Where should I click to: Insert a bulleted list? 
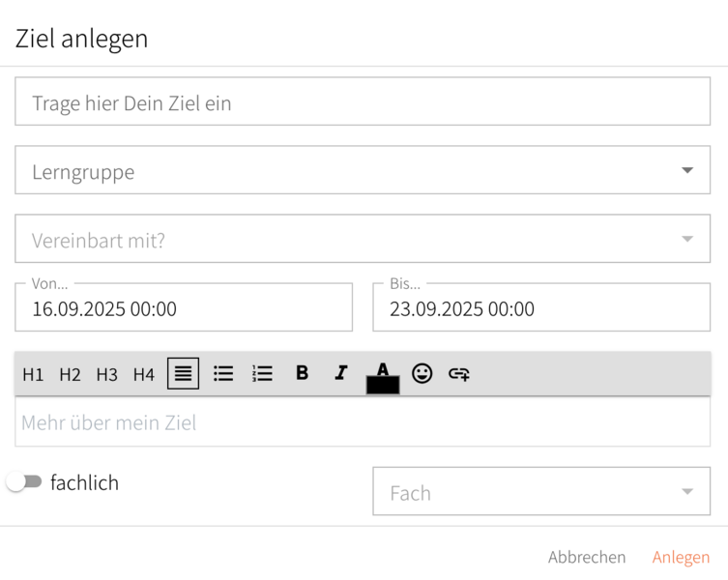(223, 373)
